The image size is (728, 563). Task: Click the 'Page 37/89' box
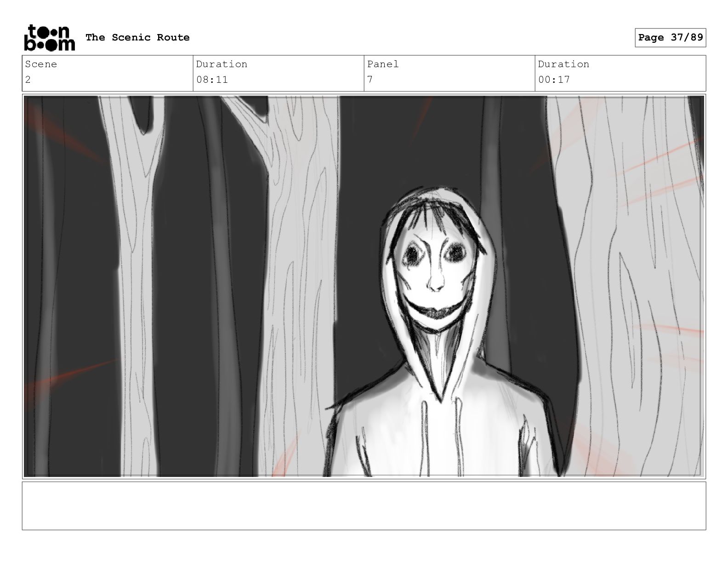click(671, 37)
